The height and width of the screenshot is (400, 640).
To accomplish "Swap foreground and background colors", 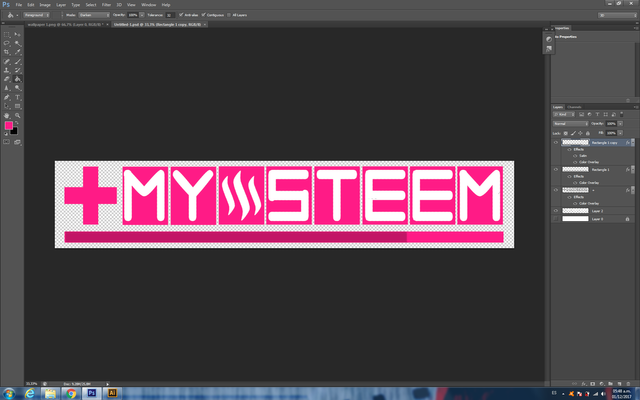I will [x=17, y=123].
